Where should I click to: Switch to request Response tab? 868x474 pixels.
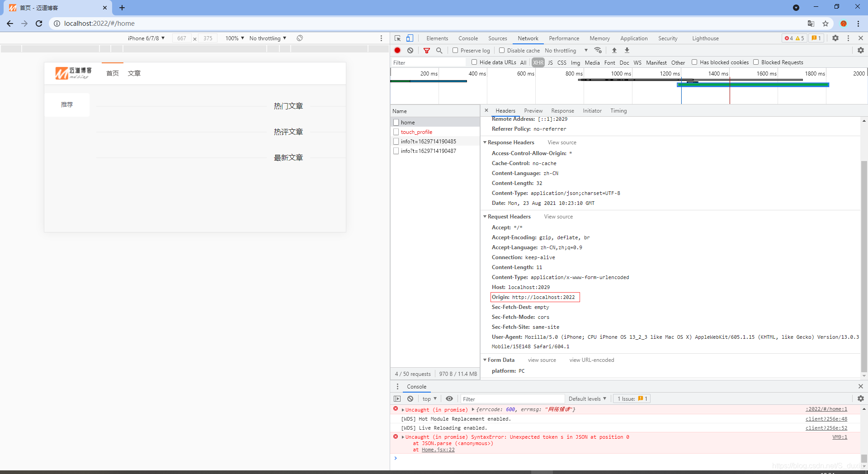(562, 111)
